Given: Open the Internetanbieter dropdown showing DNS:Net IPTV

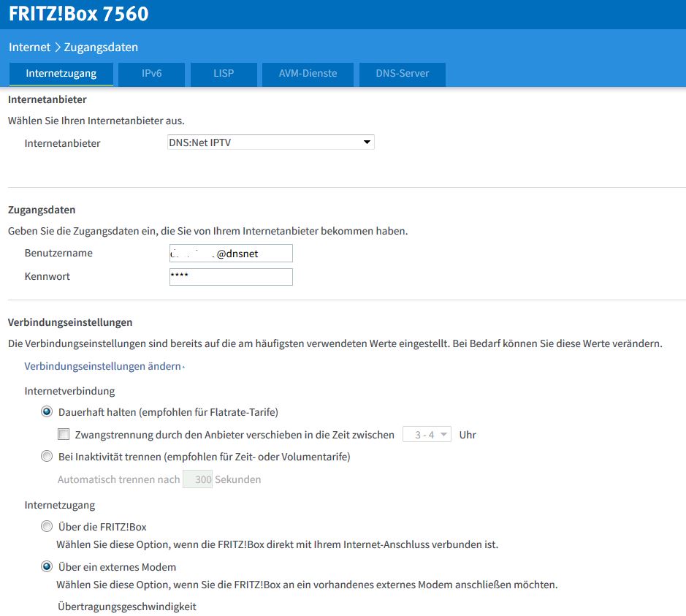Looking at the screenshot, I should (271, 142).
